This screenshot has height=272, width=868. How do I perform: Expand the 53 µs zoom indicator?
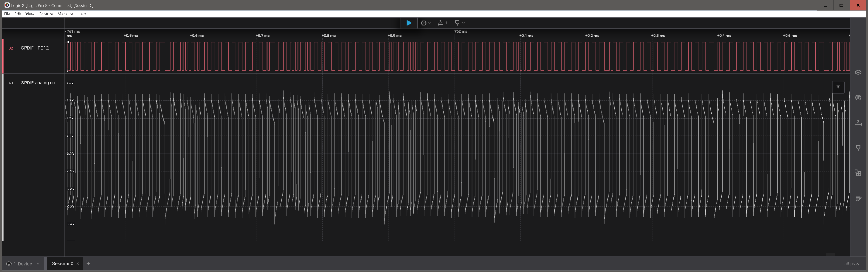click(851, 264)
